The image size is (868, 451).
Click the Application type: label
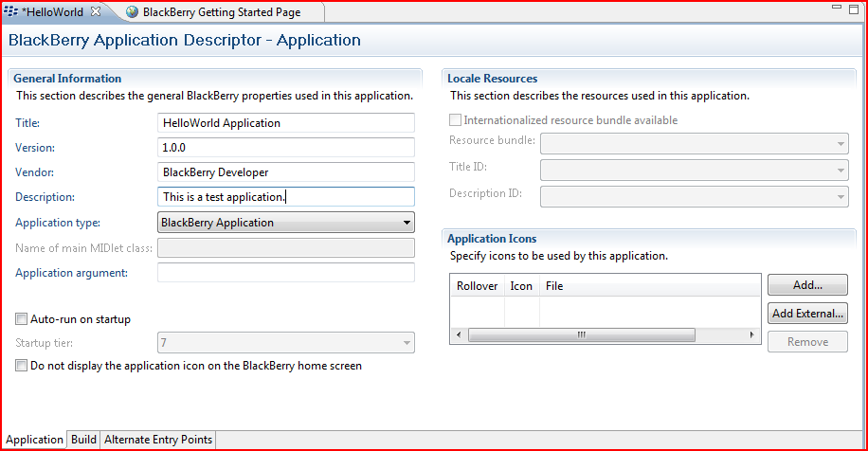tap(58, 223)
